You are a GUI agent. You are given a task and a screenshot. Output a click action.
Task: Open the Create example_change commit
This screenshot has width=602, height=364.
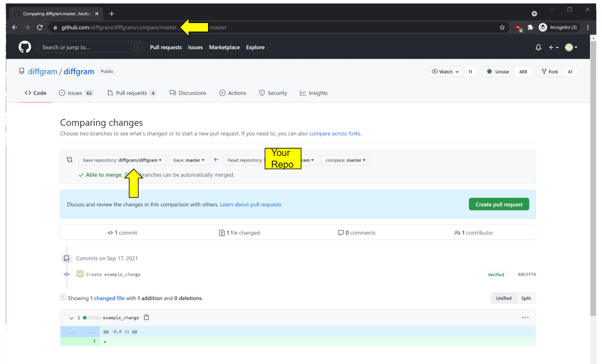113,274
